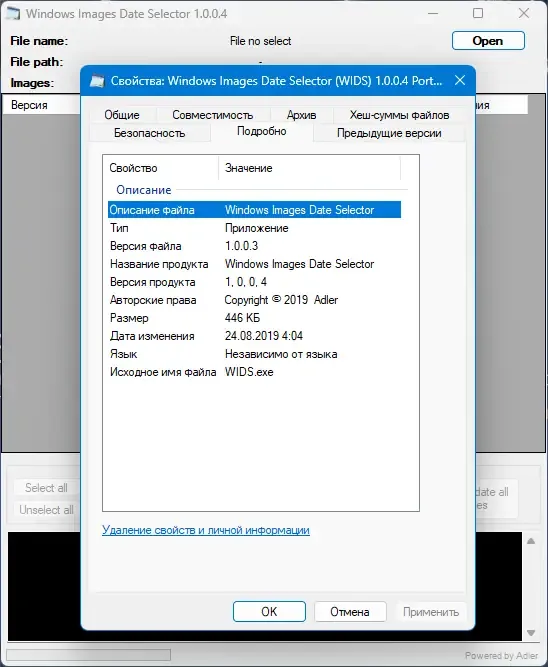This screenshot has height=667, width=548.
Task: Close the Windows Images Date Selector window
Action: (x=524, y=14)
